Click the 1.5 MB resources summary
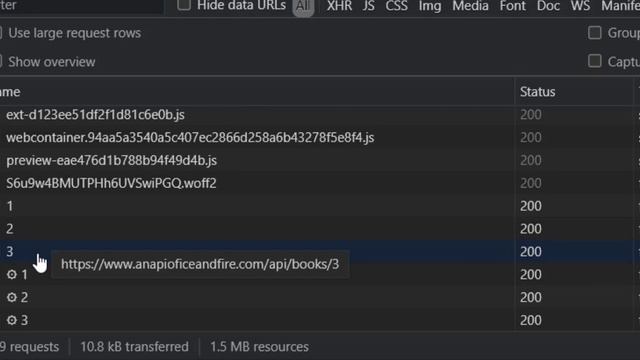The height and width of the screenshot is (360, 640). [x=259, y=347]
